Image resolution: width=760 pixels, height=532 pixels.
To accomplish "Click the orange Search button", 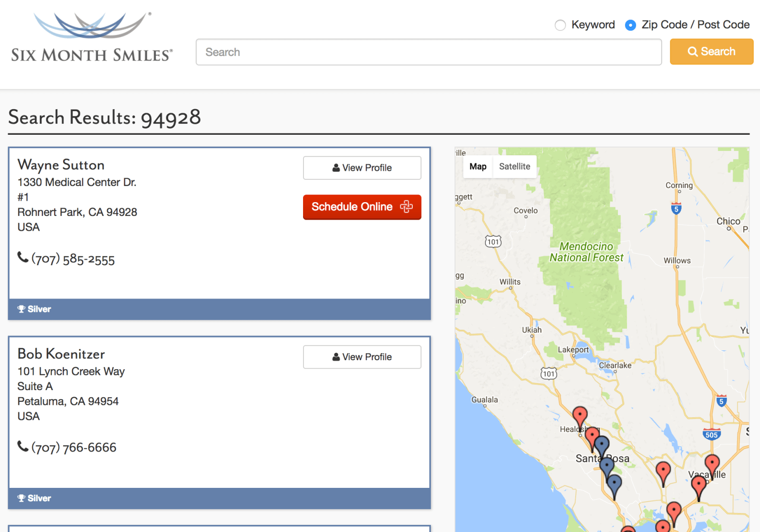I will [x=712, y=52].
